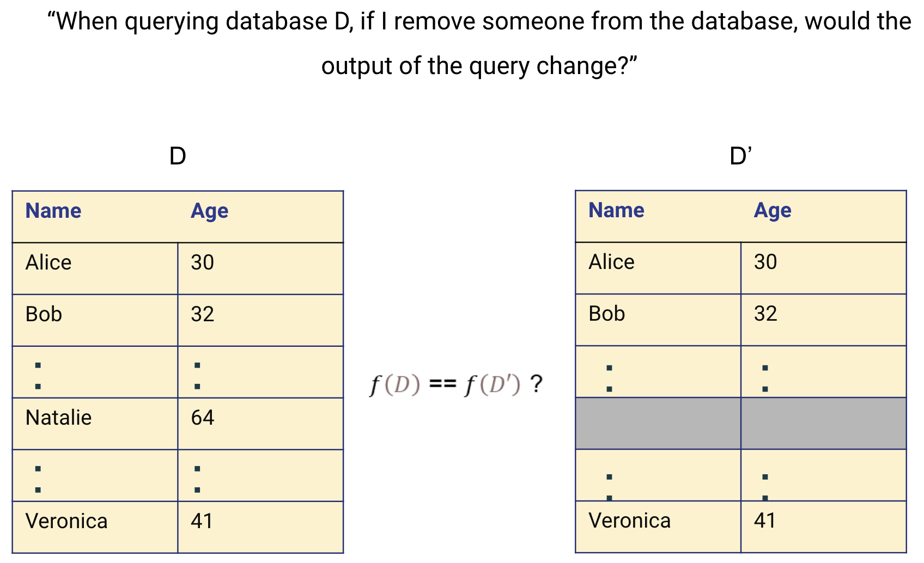Click the Alice cell in table D

pos(95,268)
